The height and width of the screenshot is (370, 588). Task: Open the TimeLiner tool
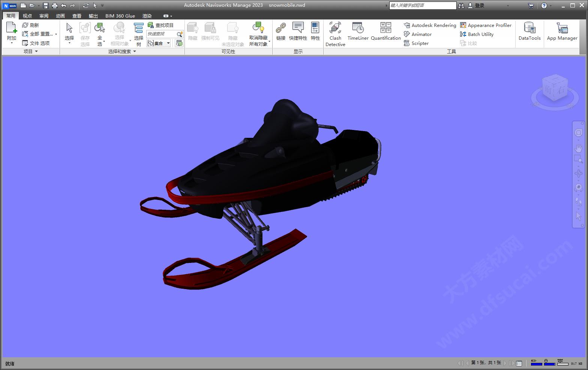(x=358, y=31)
